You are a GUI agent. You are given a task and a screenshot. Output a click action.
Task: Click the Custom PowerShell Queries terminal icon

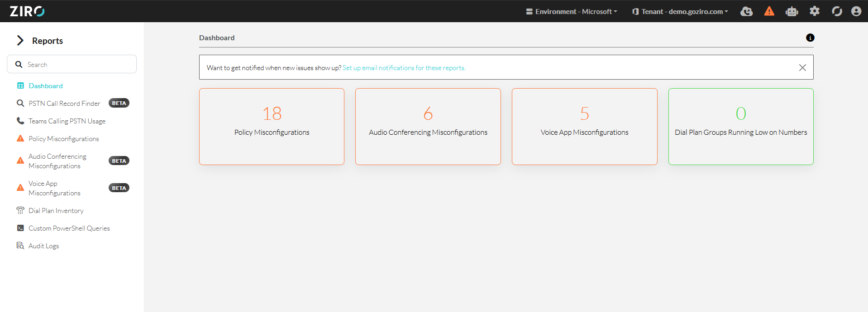[20, 228]
